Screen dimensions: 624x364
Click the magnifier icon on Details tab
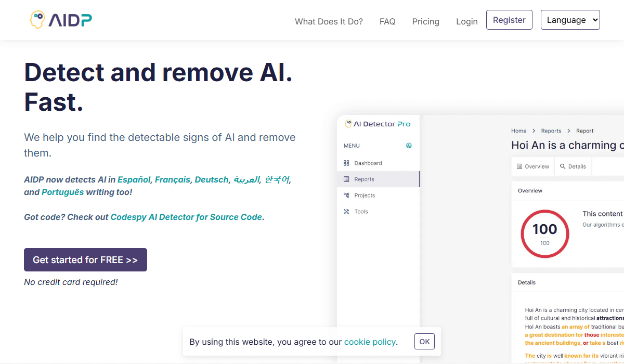(x=563, y=166)
